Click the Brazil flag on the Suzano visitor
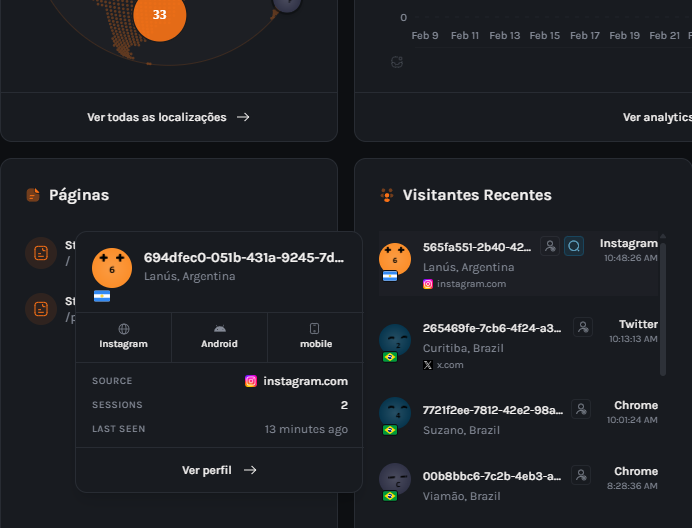This screenshot has height=528, width=692. click(390, 430)
